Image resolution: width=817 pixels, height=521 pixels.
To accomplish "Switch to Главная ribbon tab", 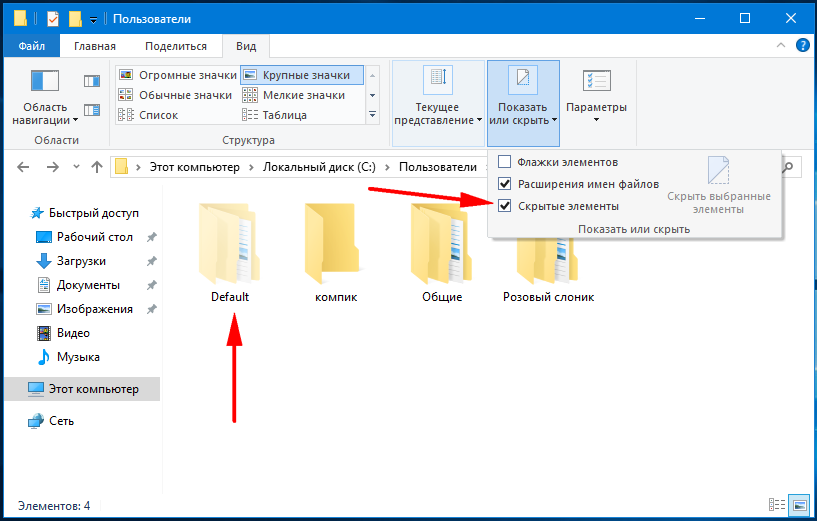I will 95,46.
